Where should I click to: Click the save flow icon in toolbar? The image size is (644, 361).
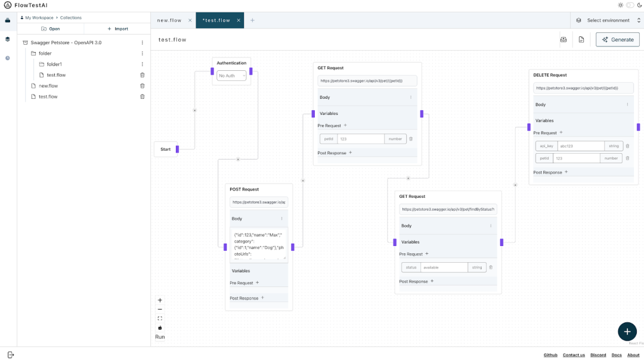[563, 40]
